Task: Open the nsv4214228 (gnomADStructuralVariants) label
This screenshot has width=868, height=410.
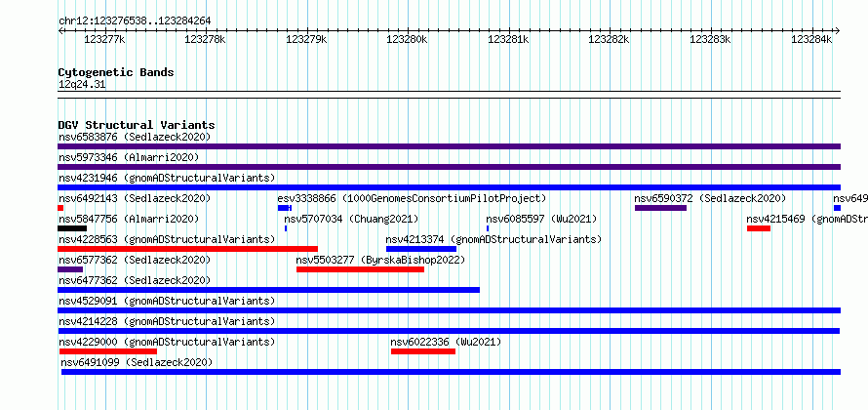Action: (167, 321)
